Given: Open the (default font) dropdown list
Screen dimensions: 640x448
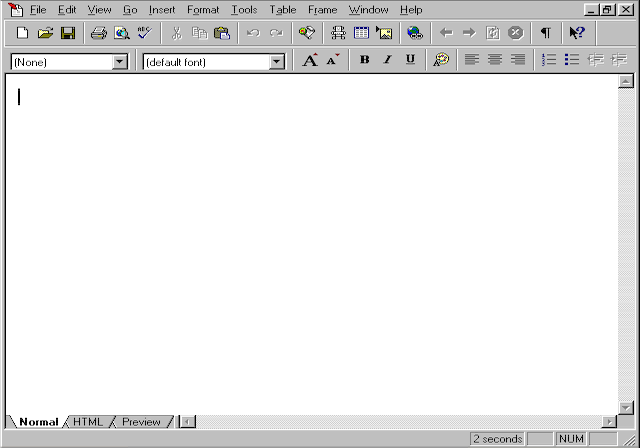Looking at the screenshot, I should [x=277, y=62].
